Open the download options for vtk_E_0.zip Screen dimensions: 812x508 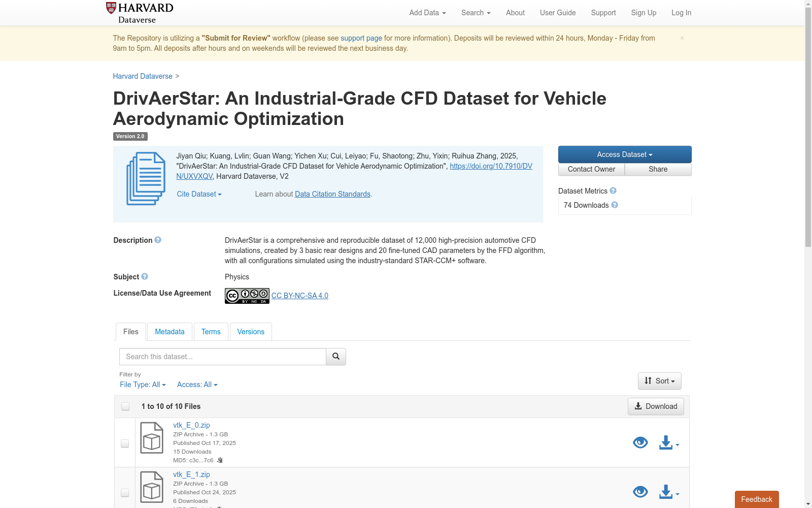pyautogui.click(x=669, y=443)
